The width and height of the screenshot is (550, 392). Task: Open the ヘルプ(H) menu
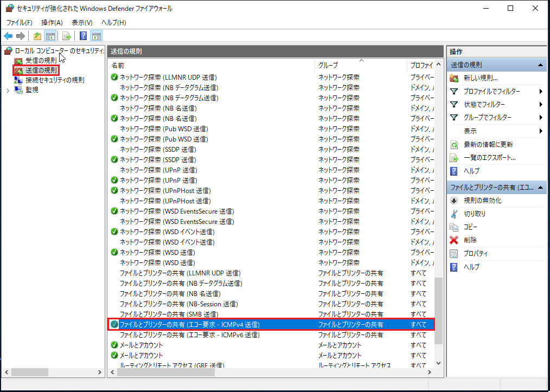pos(114,23)
